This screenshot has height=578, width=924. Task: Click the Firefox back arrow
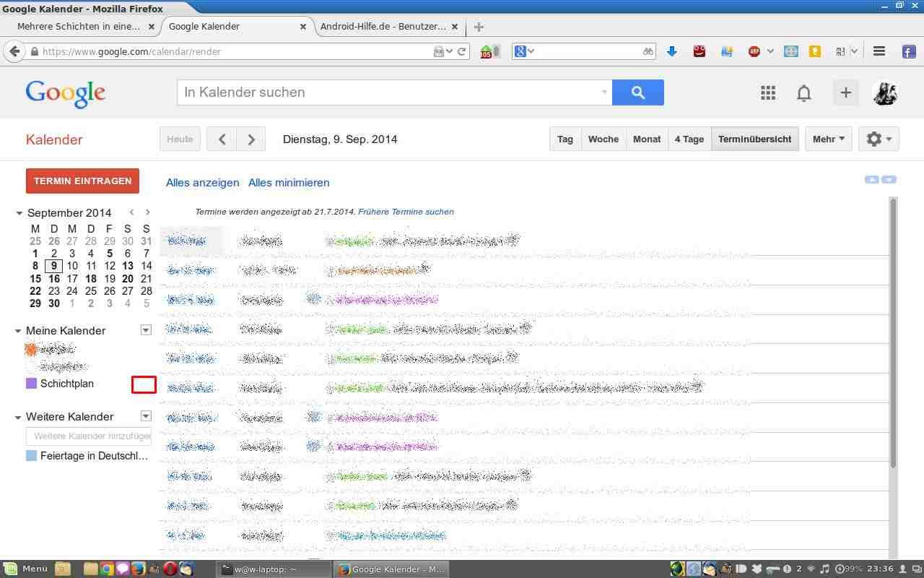click(14, 51)
